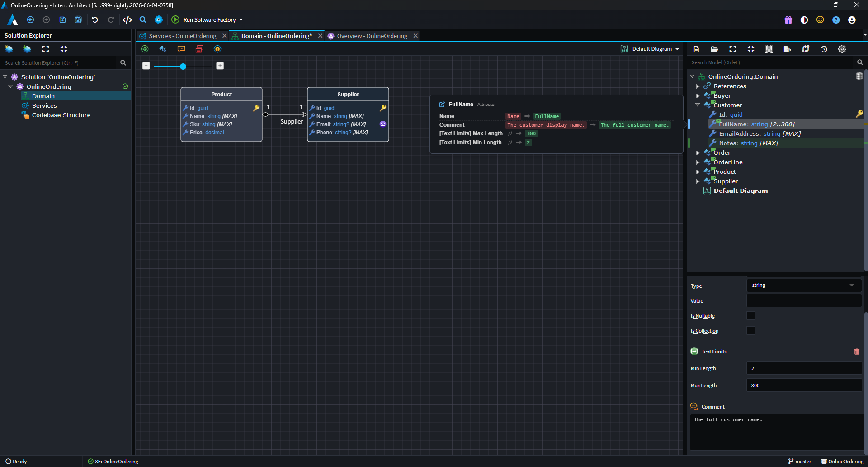Collapse the OnlineOrdering application node

click(10, 86)
